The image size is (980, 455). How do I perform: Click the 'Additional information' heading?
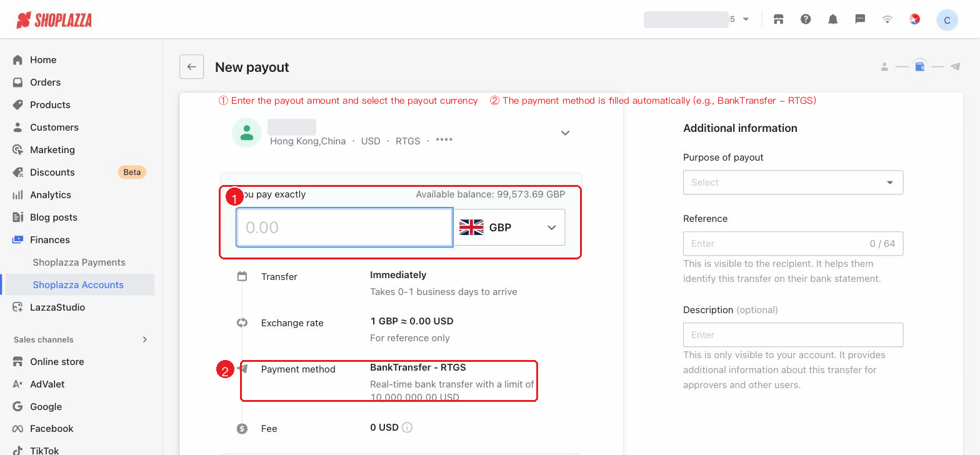740,128
